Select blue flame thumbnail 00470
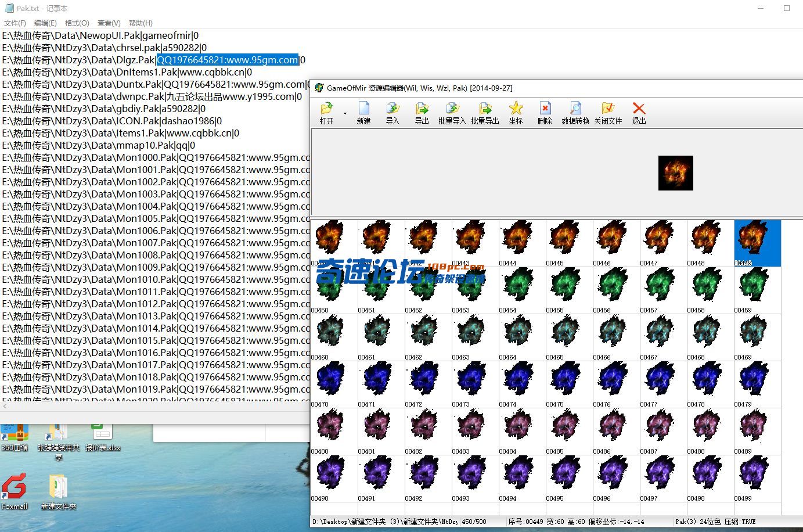The width and height of the screenshot is (803, 532). 334,384
